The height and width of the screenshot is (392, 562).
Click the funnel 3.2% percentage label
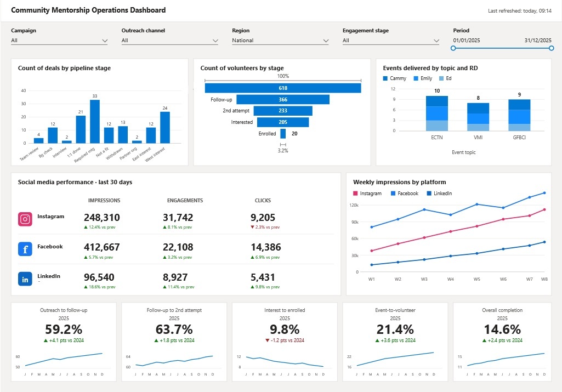pyautogui.click(x=283, y=151)
